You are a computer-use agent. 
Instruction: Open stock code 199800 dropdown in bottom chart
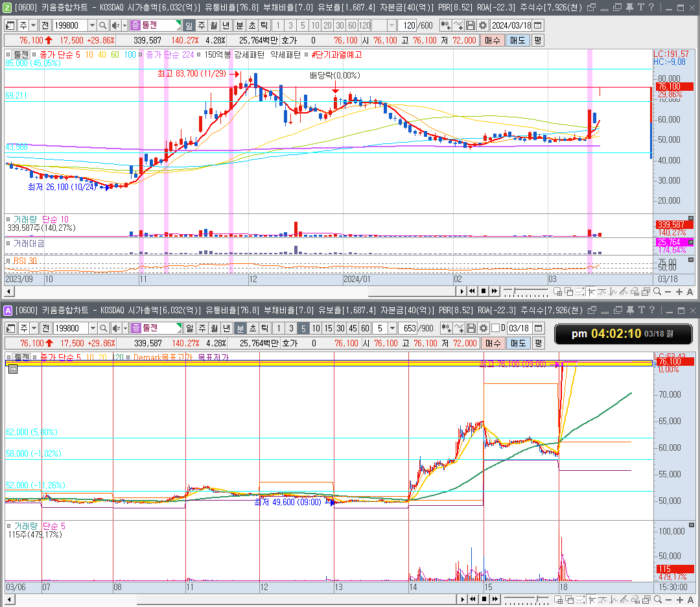point(93,328)
